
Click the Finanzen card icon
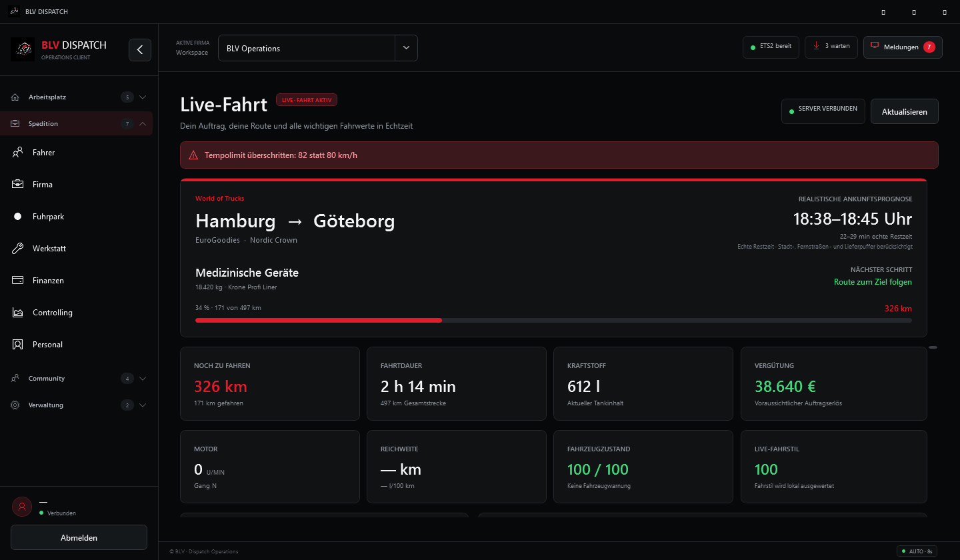(18, 281)
